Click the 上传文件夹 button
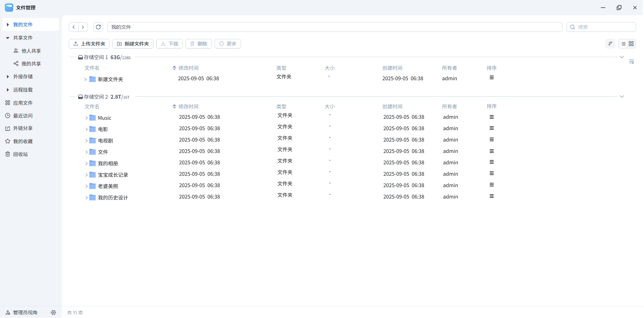This screenshot has height=318, width=644. pyautogui.click(x=89, y=44)
